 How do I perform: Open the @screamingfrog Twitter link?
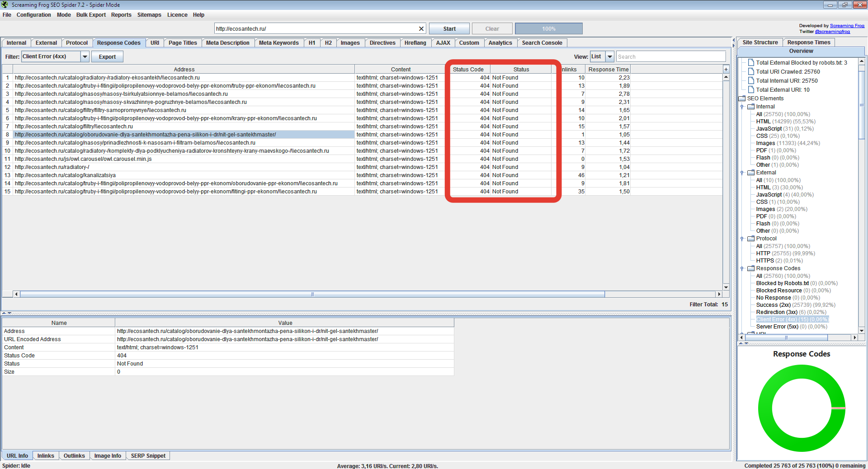pyautogui.click(x=832, y=32)
